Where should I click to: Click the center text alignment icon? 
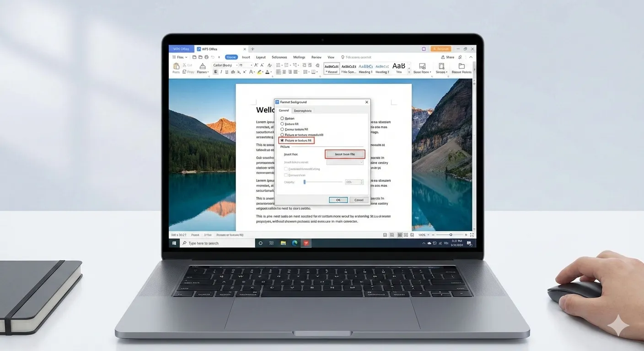point(284,72)
